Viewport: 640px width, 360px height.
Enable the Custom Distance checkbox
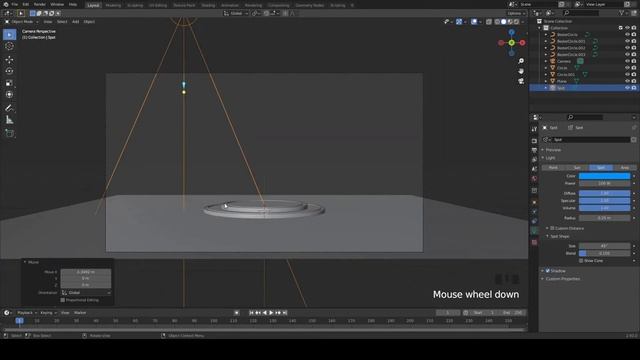click(x=552, y=228)
